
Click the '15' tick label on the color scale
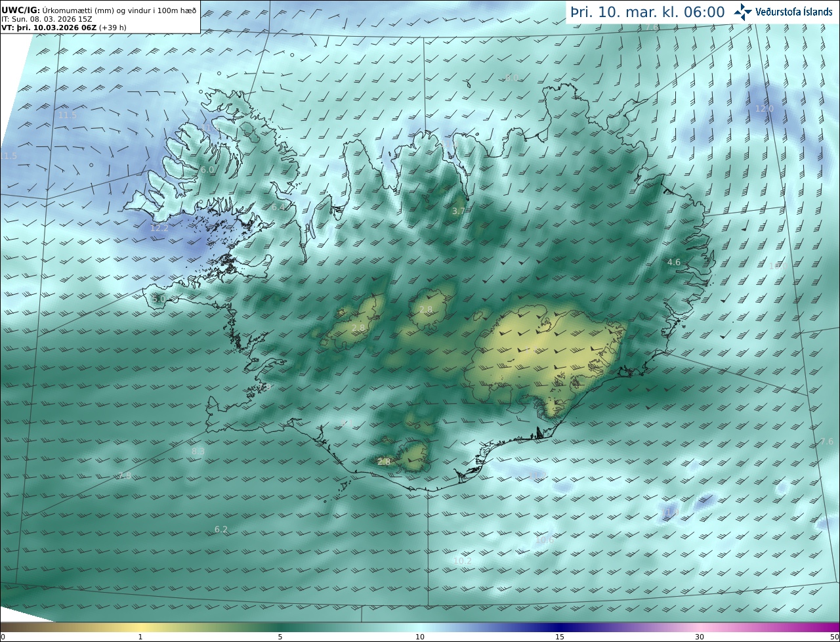click(560, 637)
